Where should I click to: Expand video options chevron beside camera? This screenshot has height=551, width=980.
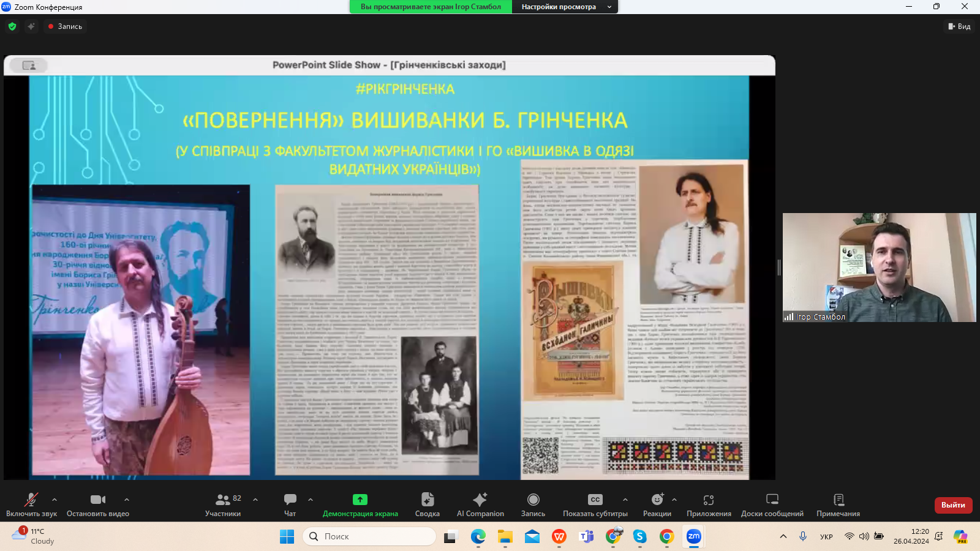(127, 500)
